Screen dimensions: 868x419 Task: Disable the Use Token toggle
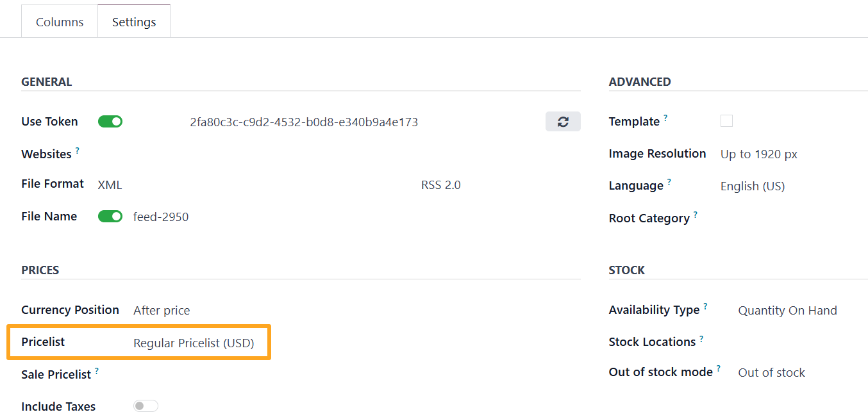point(110,121)
